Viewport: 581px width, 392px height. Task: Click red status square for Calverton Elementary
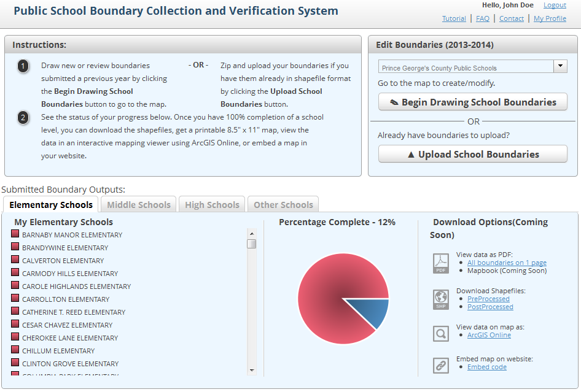(15, 259)
